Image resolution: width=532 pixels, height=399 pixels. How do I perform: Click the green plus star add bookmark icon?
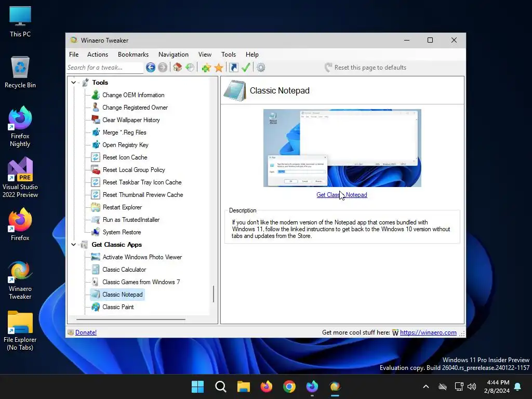pos(206,68)
